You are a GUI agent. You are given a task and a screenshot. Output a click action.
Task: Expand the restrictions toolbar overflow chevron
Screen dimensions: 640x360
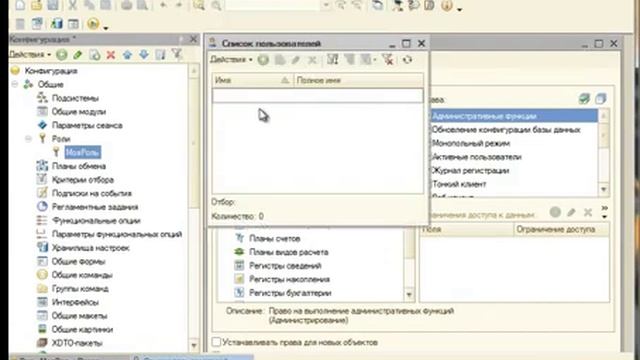pyautogui.click(x=604, y=211)
